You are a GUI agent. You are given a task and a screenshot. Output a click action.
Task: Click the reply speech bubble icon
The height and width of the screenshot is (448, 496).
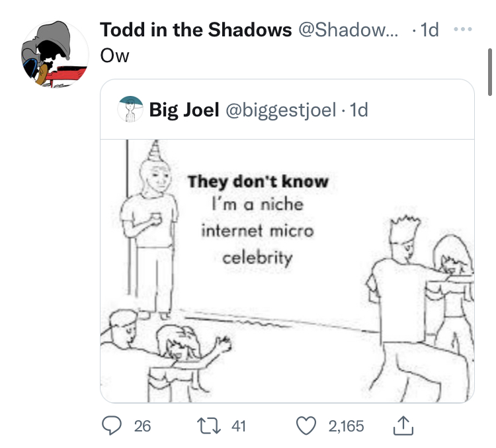pyautogui.click(x=111, y=426)
